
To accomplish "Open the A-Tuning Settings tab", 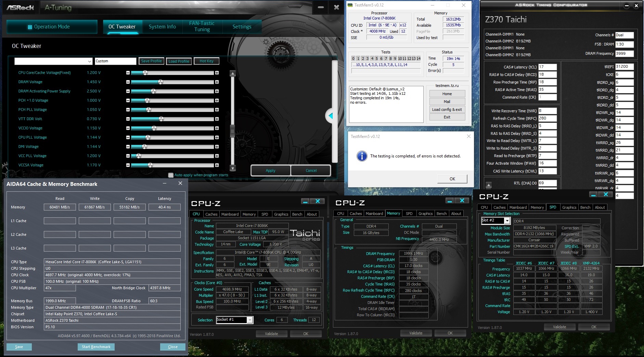I will (x=242, y=27).
